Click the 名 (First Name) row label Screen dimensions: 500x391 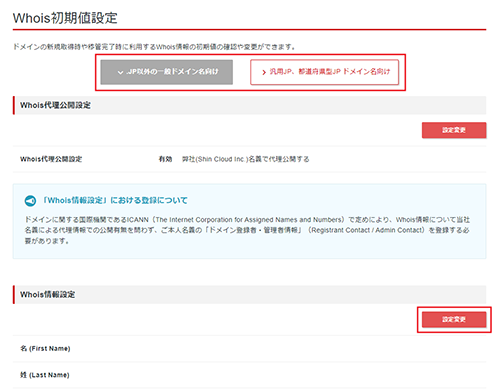click(45, 349)
